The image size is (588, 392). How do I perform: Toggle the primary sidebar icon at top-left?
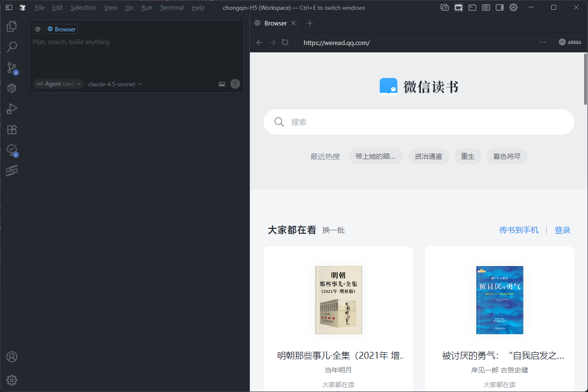9,7
